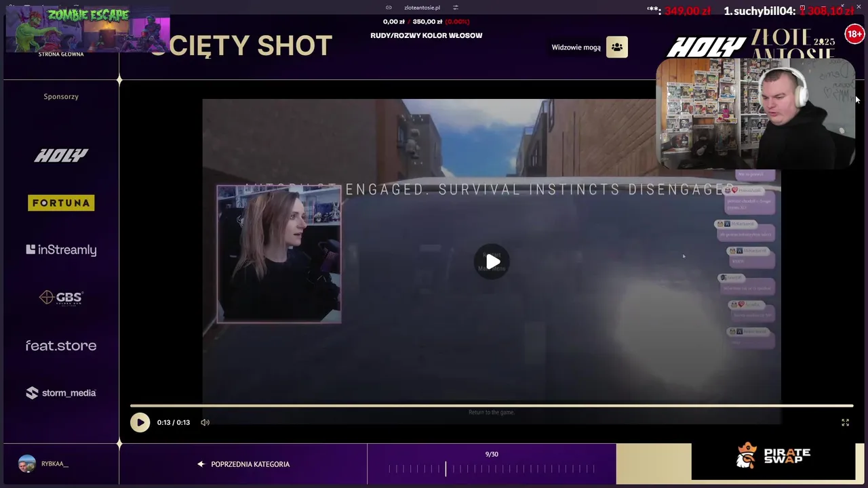Open the inStreamly sponsor logo

(x=61, y=250)
